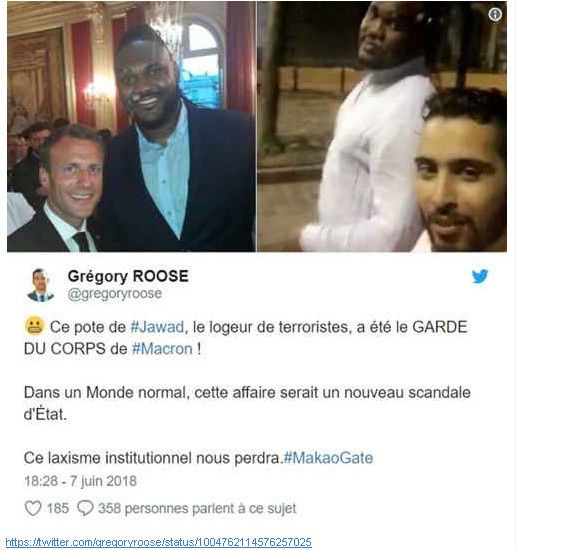Click the Twitter bird logo

480,276
